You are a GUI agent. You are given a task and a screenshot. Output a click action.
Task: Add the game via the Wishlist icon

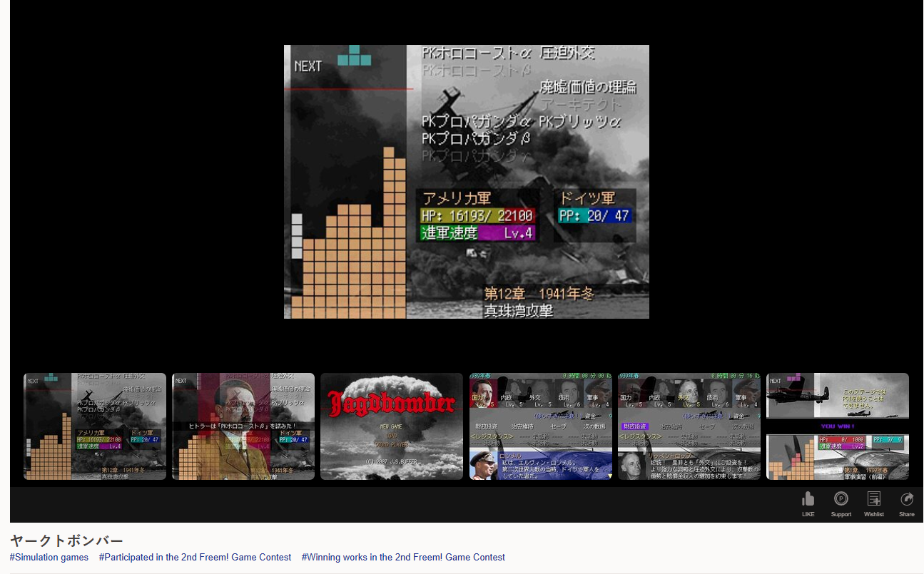point(874,499)
